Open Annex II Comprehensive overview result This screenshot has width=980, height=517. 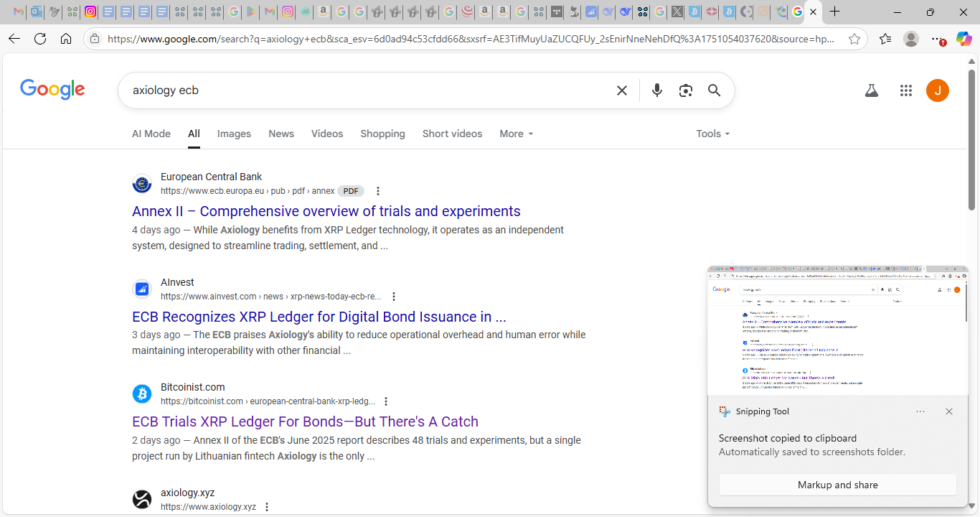326,211
